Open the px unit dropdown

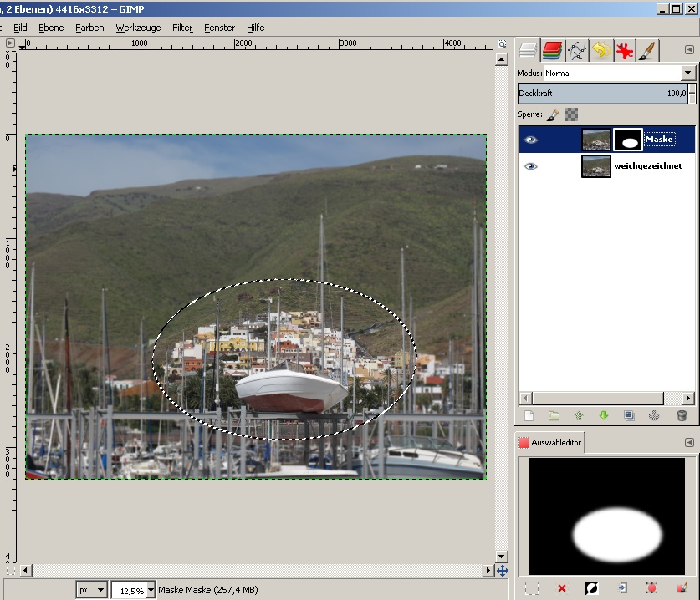click(x=101, y=590)
